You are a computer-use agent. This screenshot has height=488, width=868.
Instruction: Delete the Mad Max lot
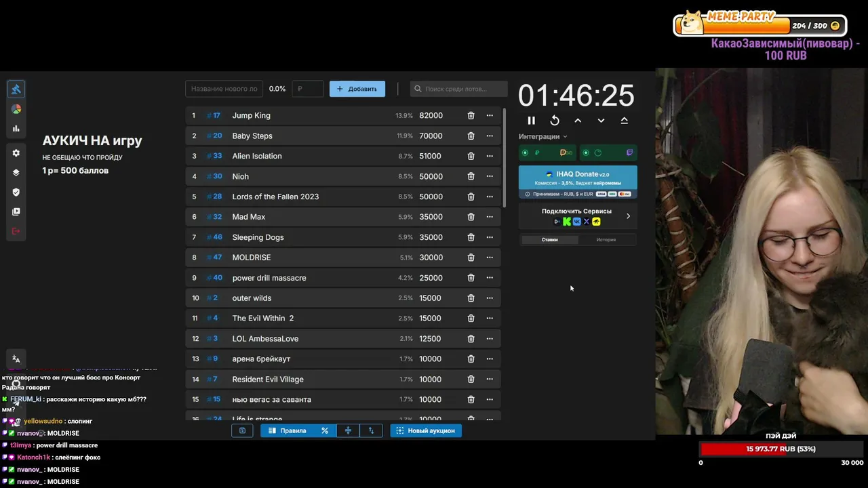[x=471, y=217]
